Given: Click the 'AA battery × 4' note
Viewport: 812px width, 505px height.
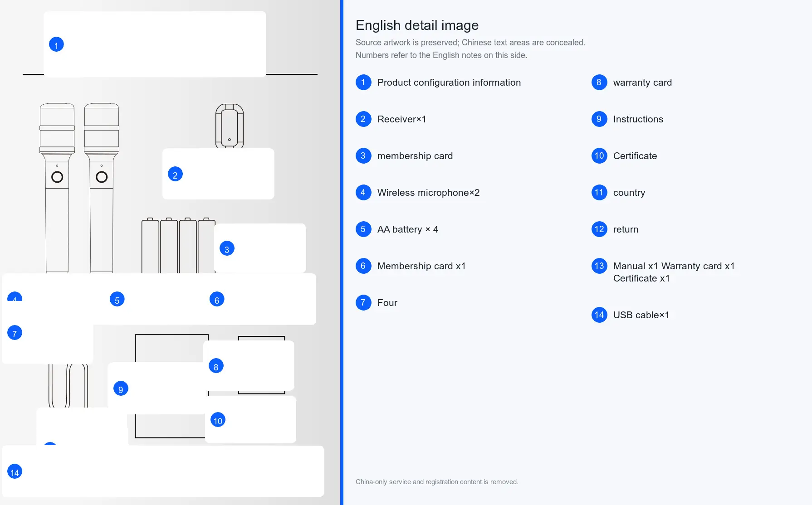Looking at the screenshot, I should coord(408,229).
